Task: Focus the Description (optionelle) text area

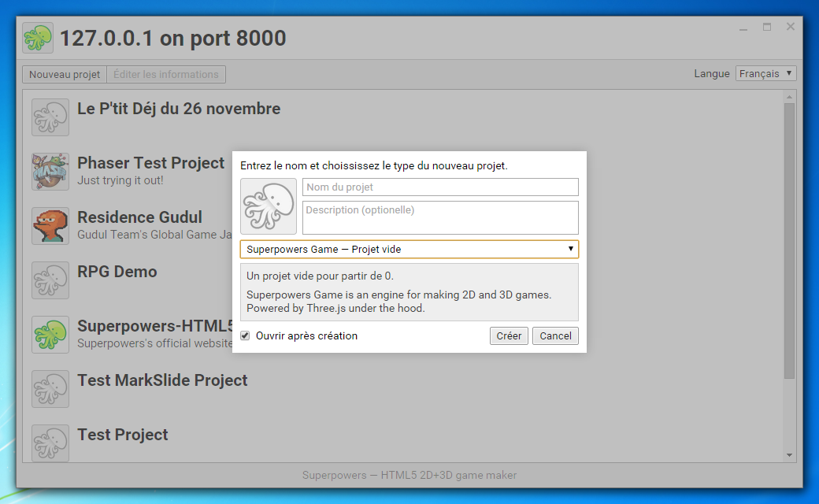Action: [x=440, y=218]
